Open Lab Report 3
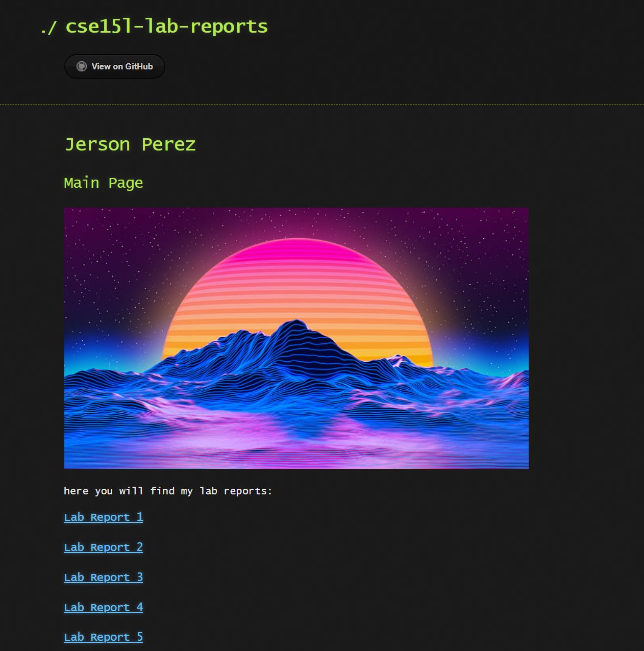644x651 pixels. click(103, 577)
